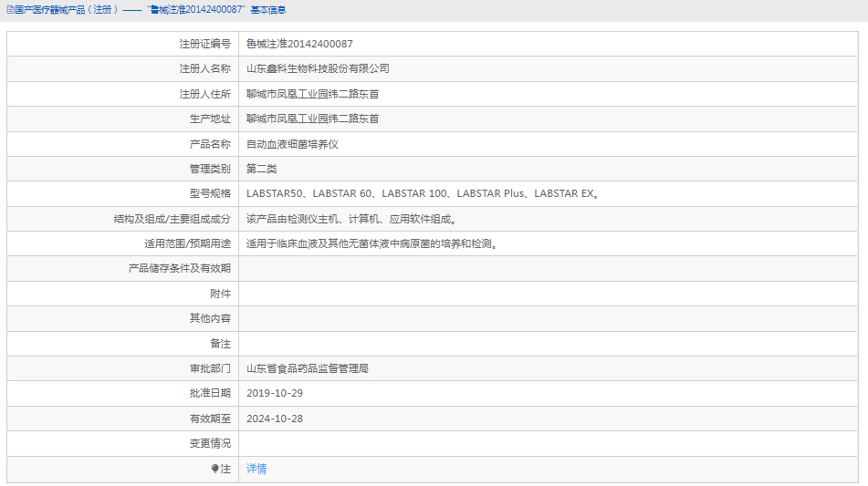Screen dimensions: 868x486
Task: Click the 注册人名称 label
Action: (x=204, y=68)
